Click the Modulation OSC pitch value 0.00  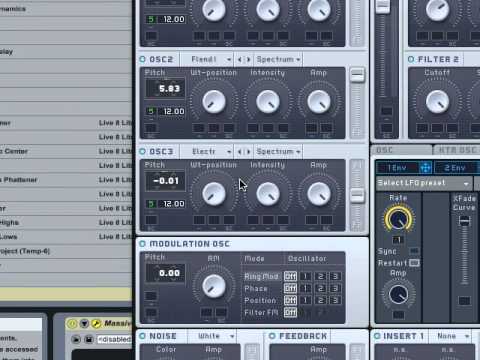pos(165,273)
